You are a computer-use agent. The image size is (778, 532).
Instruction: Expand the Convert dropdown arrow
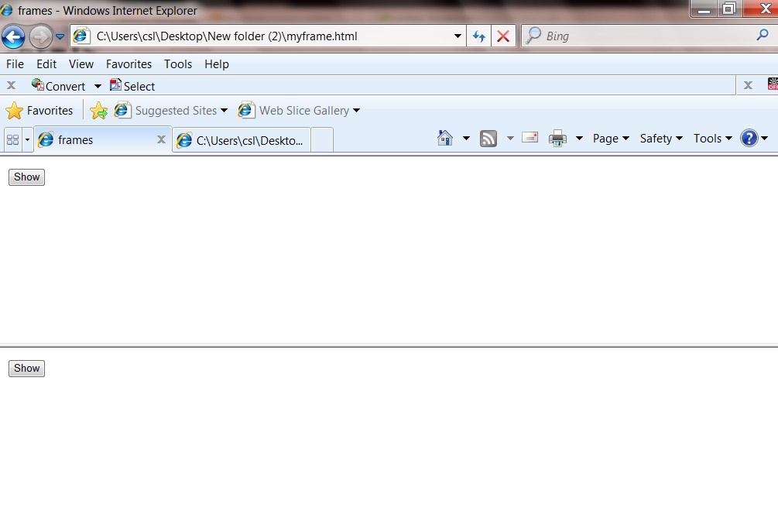[98, 85]
